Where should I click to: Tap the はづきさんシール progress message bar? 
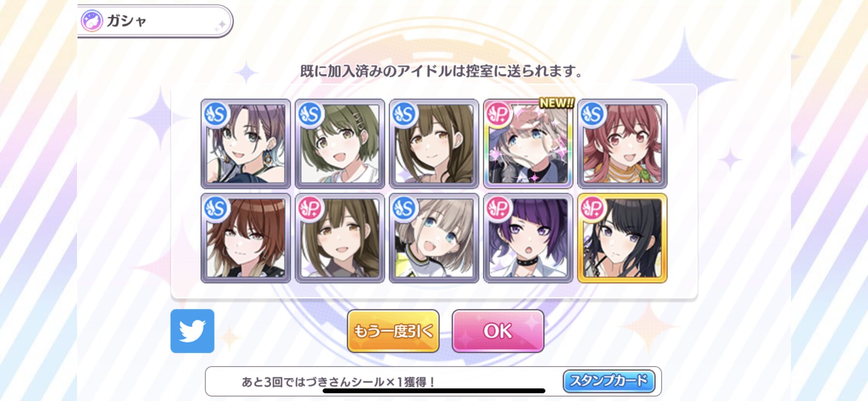(x=434, y=382)
